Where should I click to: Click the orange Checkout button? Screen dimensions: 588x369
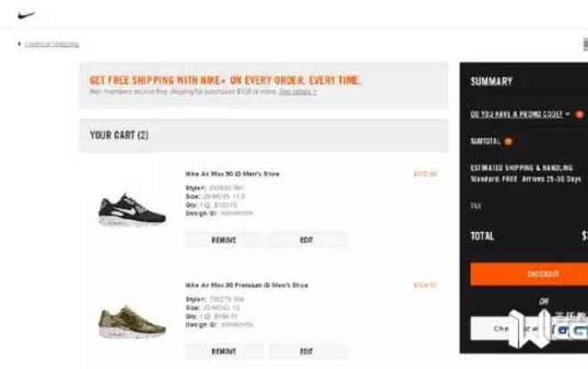529,275
